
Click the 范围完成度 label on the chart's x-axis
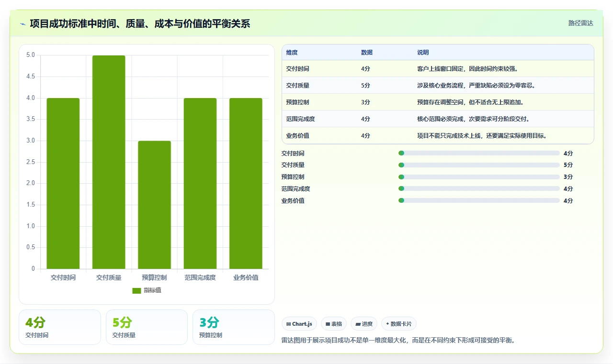[200, 277]
